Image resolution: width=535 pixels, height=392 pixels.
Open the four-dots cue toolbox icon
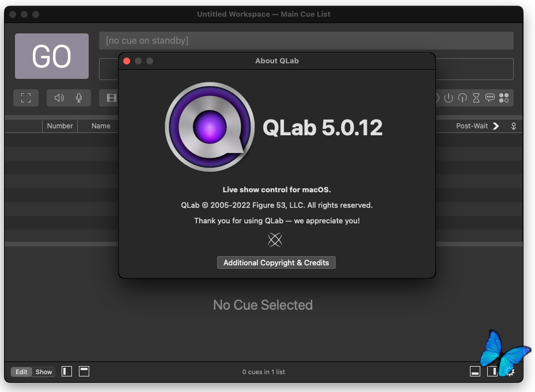(x=504, y=98)
